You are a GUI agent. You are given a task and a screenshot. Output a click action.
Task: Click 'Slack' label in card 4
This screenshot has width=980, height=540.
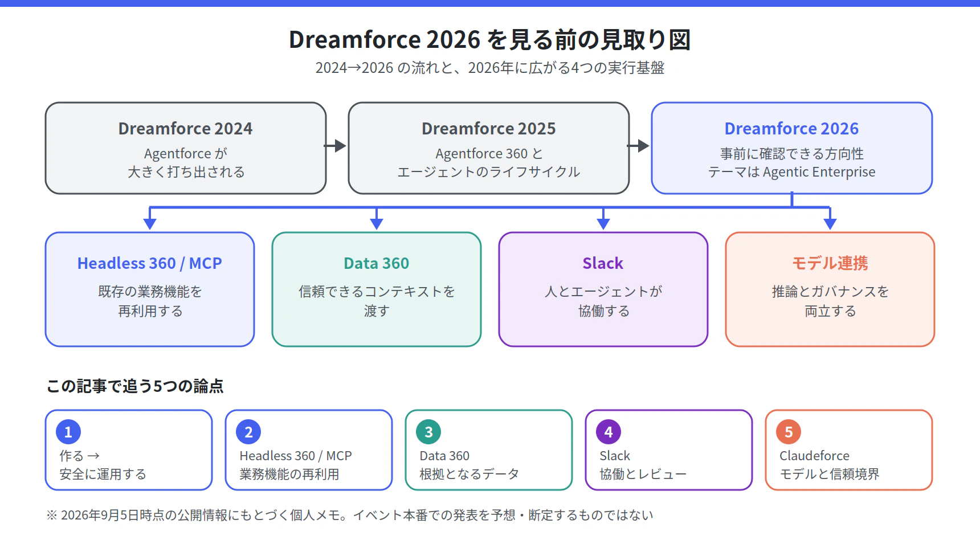tap(615, 456)
